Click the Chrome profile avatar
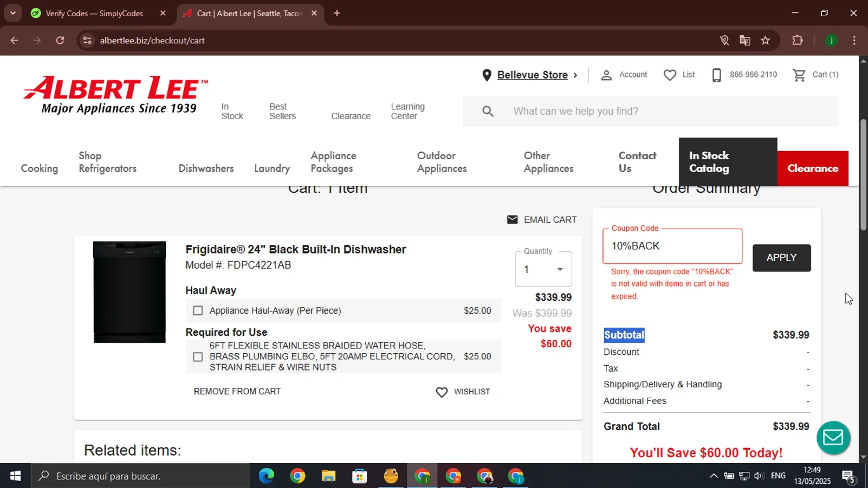 (x=832, y=41)
